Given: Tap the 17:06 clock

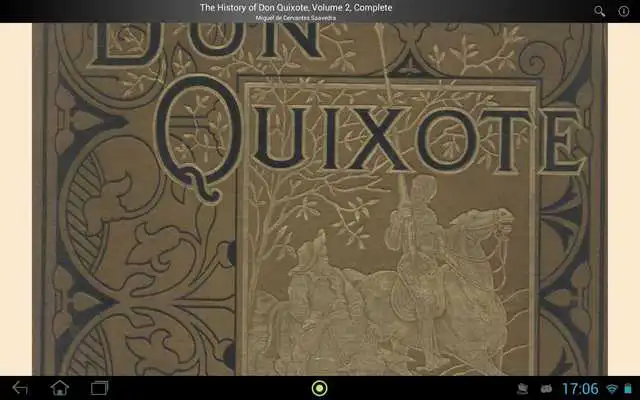Looking at the screenshot, I should tap(580, 389).
